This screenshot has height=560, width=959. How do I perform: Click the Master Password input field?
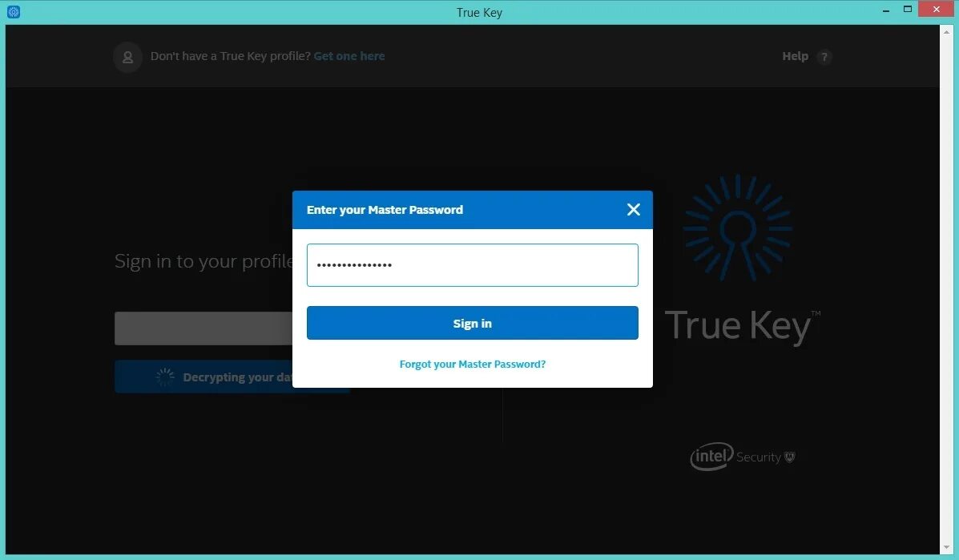coord(472,264)
